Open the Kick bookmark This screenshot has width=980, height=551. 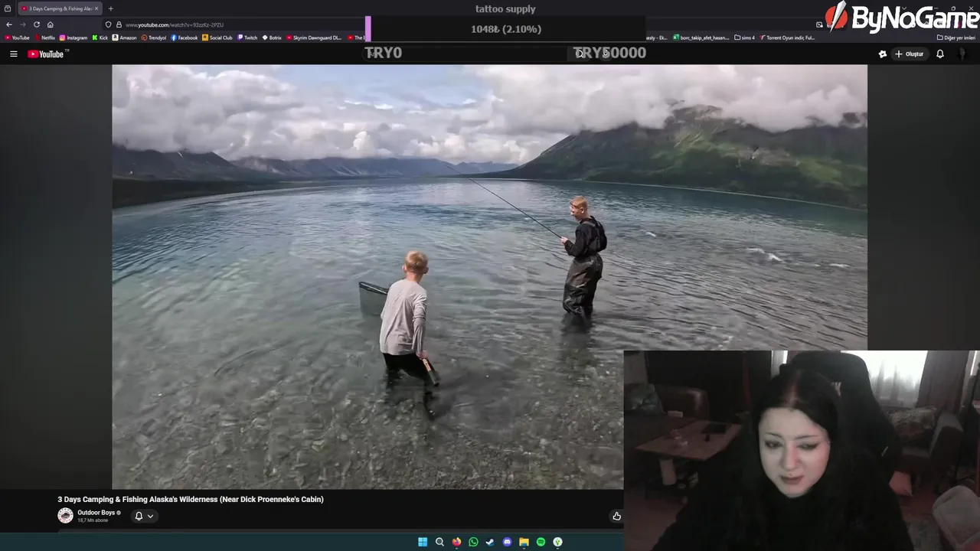[x=100, y=37]
